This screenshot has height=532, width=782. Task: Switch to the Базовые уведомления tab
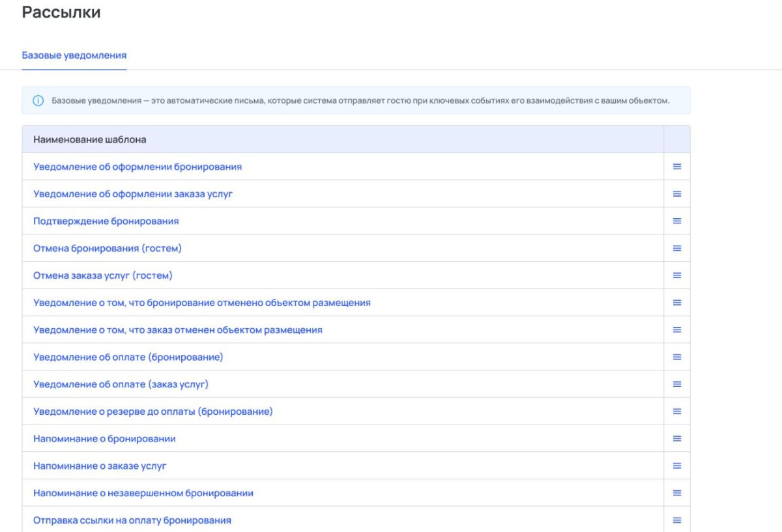[74, 56]
